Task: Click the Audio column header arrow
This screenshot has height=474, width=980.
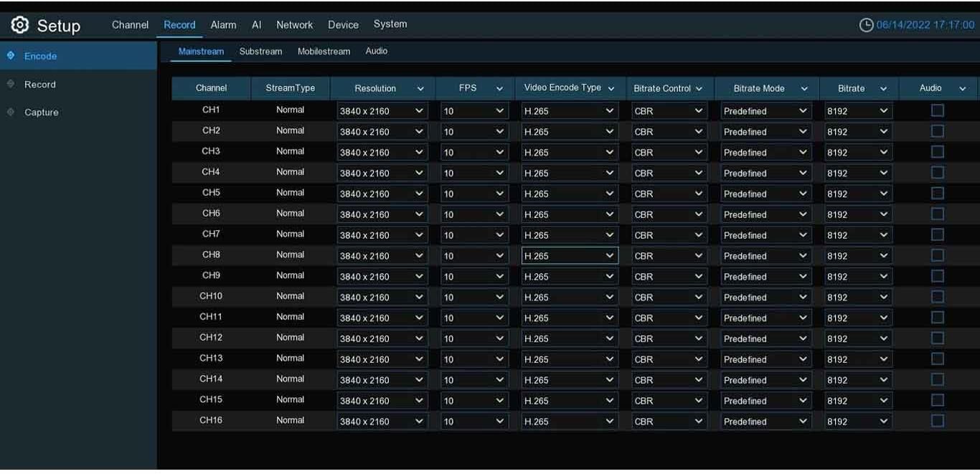Action: 962,88
